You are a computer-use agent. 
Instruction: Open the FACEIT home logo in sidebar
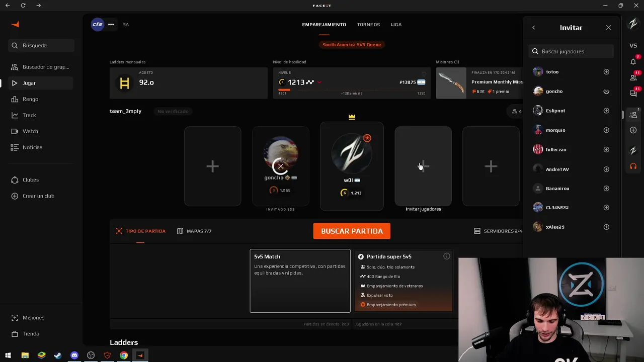coord(15,24)
